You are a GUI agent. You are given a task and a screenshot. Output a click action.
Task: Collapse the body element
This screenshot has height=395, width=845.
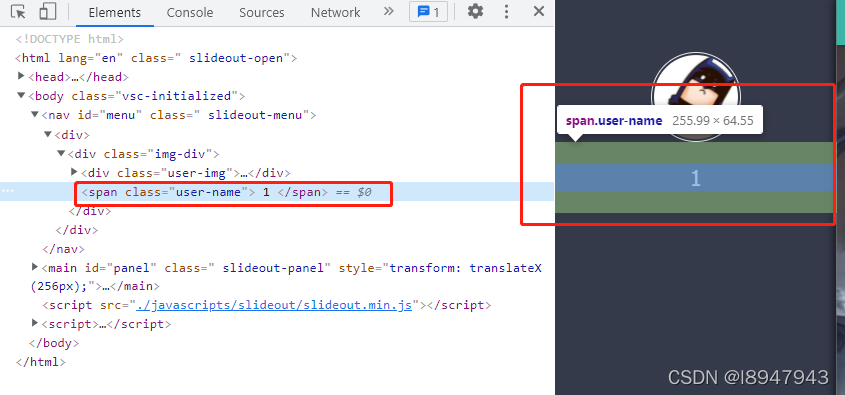point(22,96)
